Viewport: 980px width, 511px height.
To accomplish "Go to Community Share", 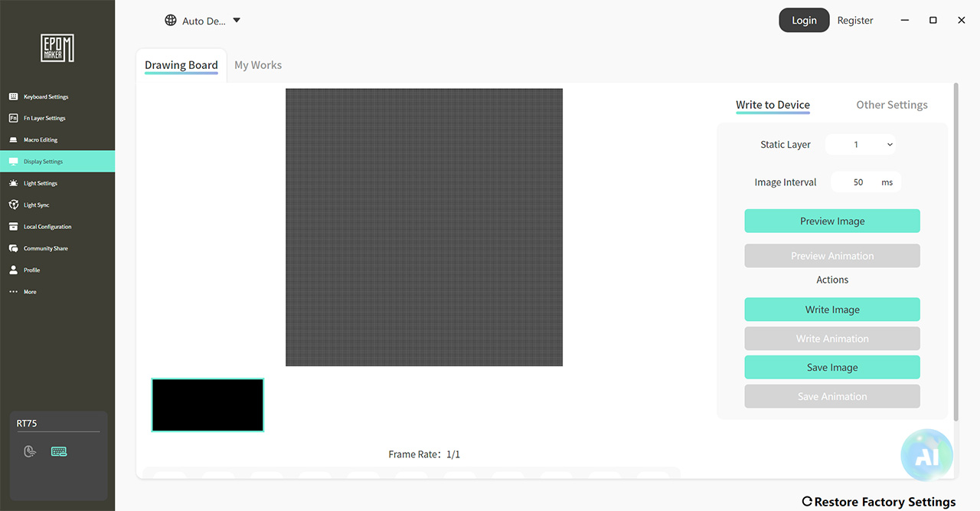I will 57,248.
